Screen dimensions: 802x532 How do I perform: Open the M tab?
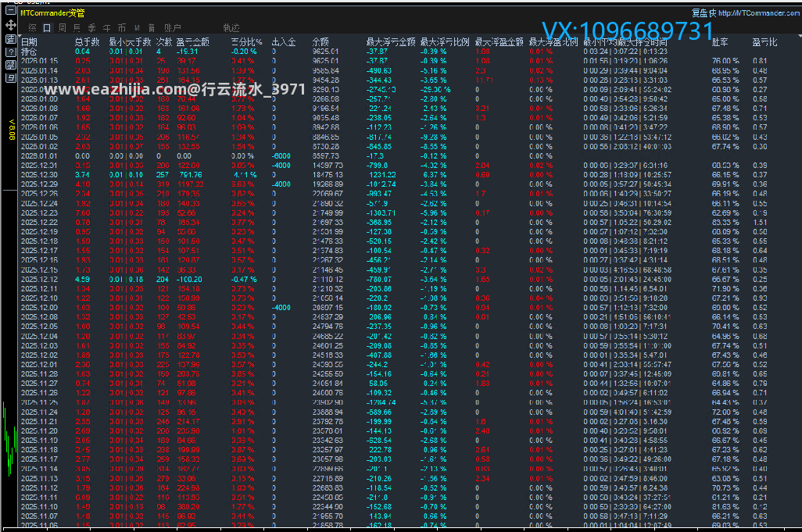tap(137, 27)
